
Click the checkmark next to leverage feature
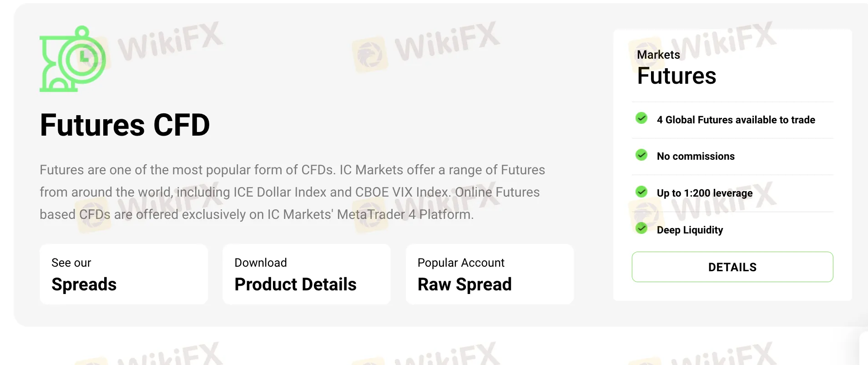641,192
